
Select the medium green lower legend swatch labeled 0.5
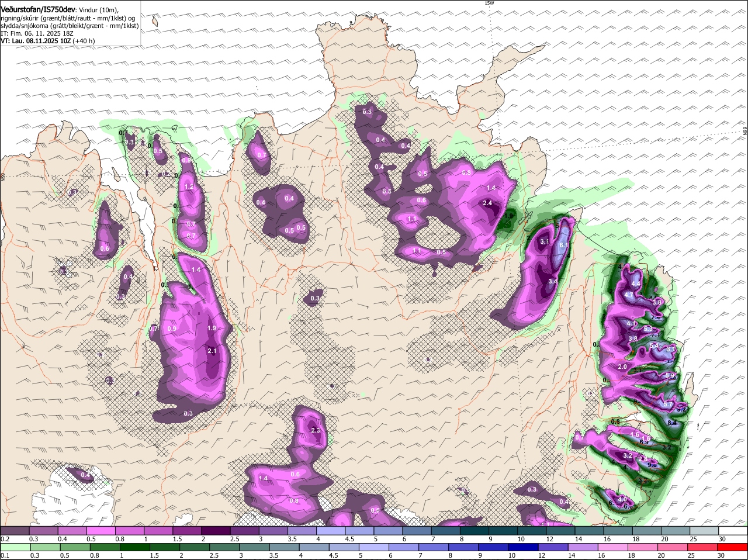click(x=75, y=547)
